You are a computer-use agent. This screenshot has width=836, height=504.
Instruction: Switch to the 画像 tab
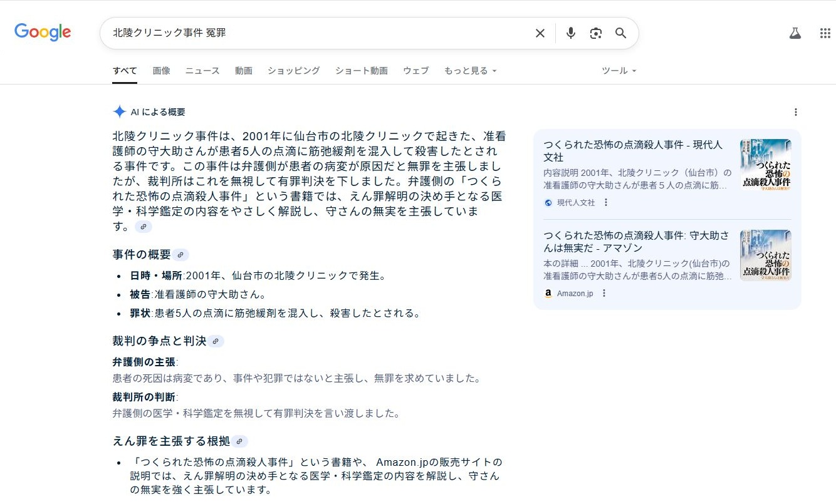[x=161, y=71]
